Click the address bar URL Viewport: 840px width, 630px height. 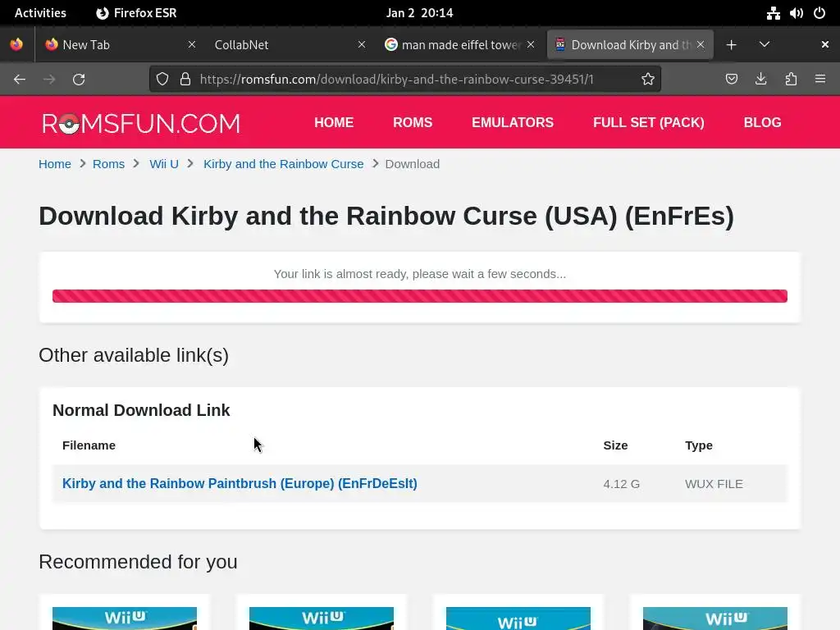(396, 80)
